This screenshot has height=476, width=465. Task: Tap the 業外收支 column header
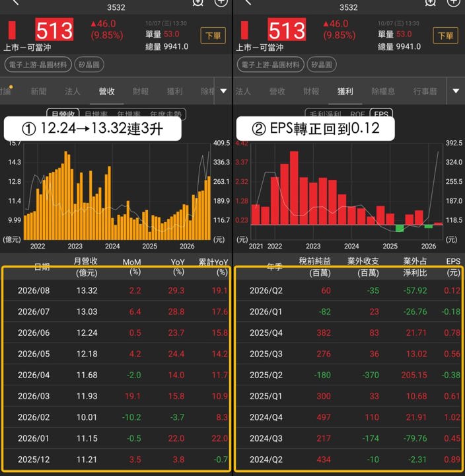363,267
